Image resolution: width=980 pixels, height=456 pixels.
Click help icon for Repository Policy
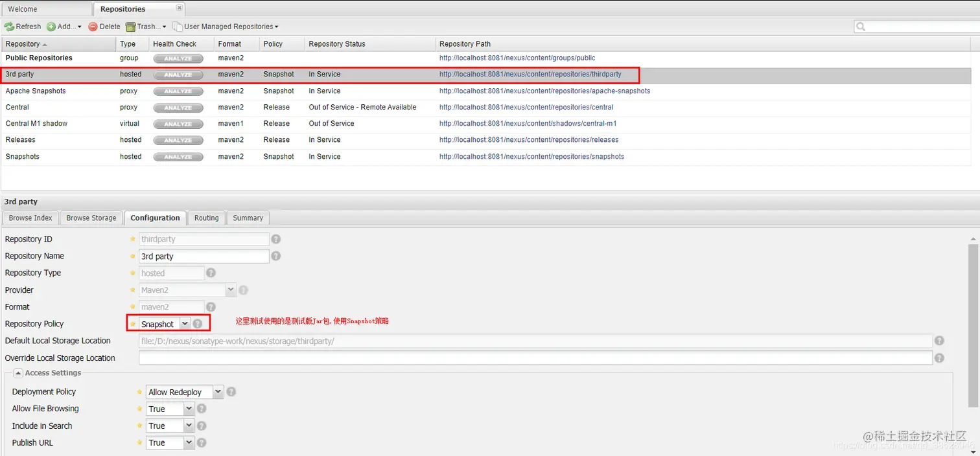click(x=198, y=324)
